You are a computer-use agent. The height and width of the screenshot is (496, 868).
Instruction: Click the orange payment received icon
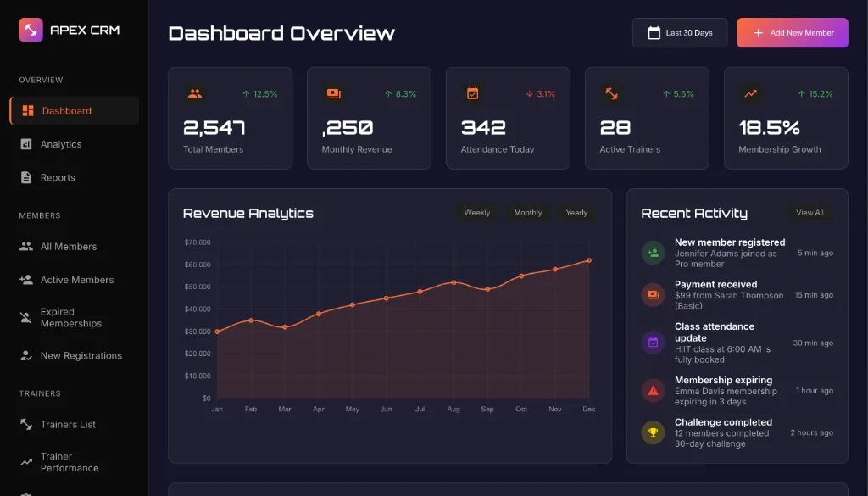(x=653, y=294)
